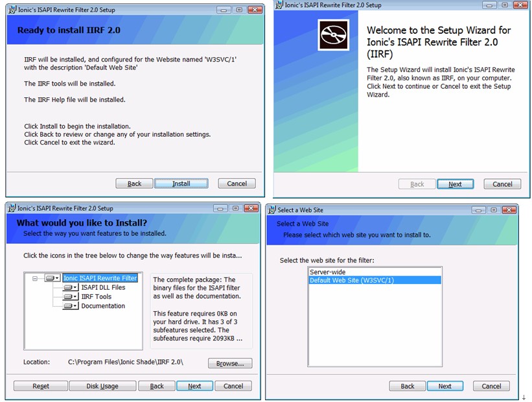The width and height of the screenshot is (532, 402).
Task: Select Ionic ISAPI Rewrite Filter tree item
Action: point(100,278)
